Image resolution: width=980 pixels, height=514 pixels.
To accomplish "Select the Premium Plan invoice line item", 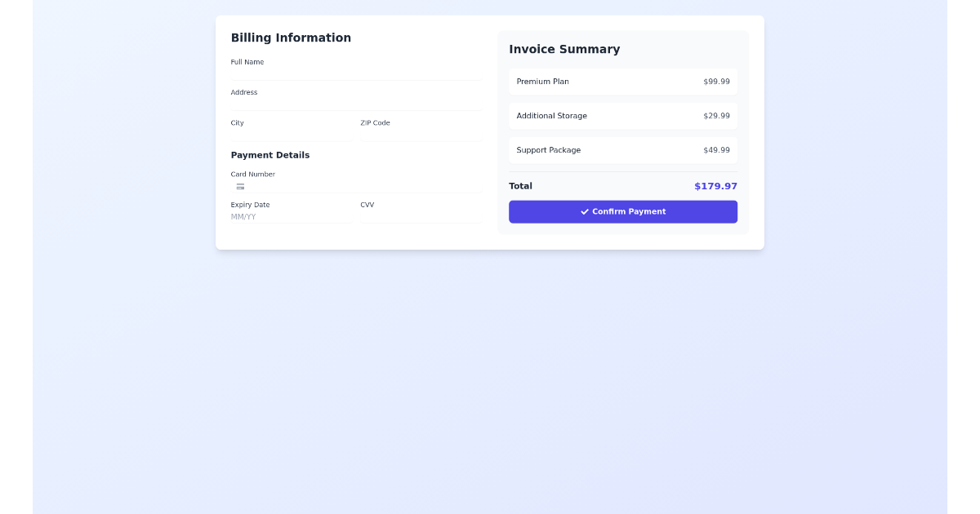I will pos(622,82).
